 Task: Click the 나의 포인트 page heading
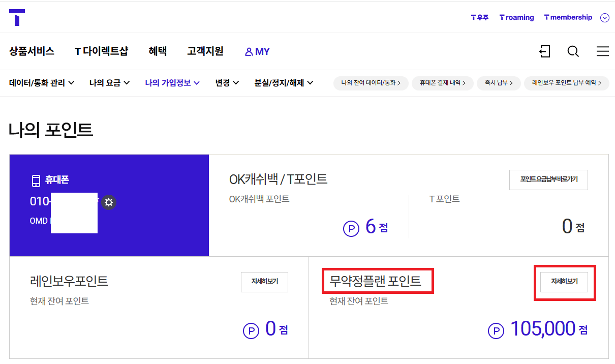click(51, 131)
